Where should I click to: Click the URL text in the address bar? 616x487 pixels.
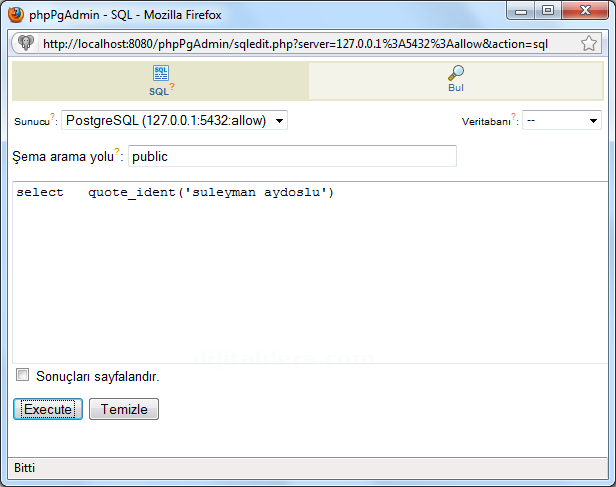click(295, 44)
